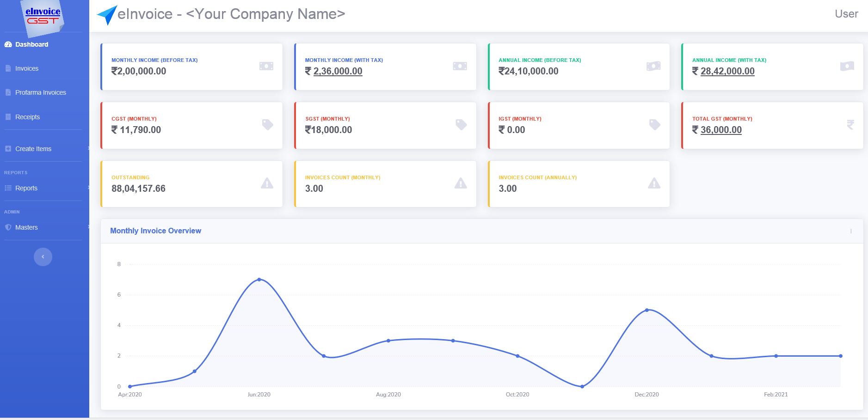
Task: Click the money icon on Monthly Income (Before Tax) card
Action: pos(266,66)
